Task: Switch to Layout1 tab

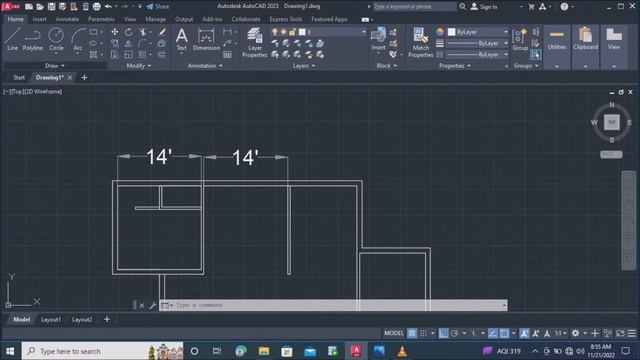Action: pos(51,320)
